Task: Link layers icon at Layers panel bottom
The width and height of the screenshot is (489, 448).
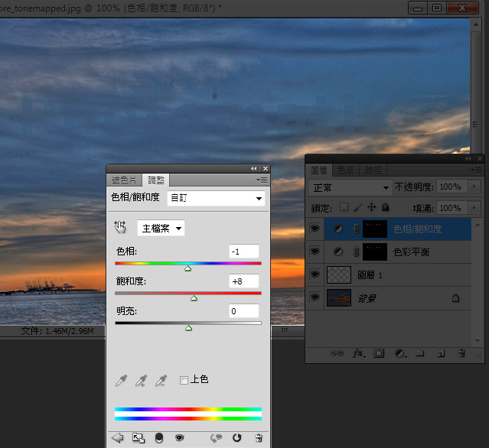Action: 337,353
